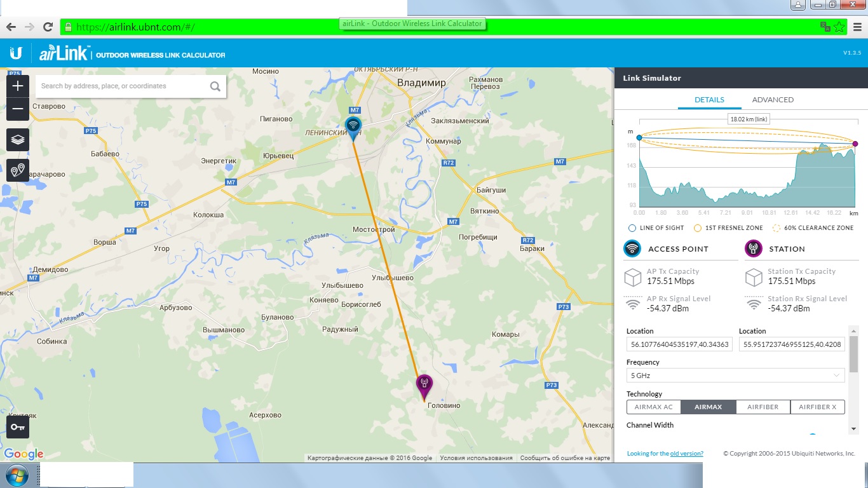Viewport: 868px width, 488px height.
Task: Click the blue chart start point
Action: (x=639, y=137)
